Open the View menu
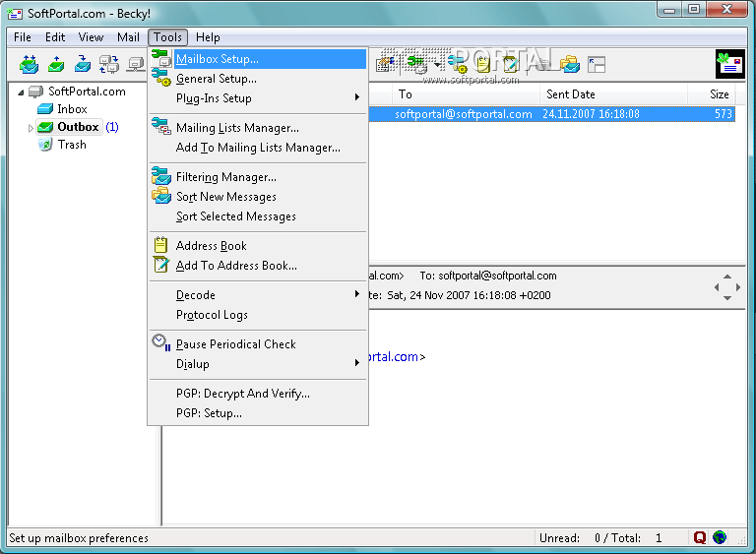 click(91, 37)
